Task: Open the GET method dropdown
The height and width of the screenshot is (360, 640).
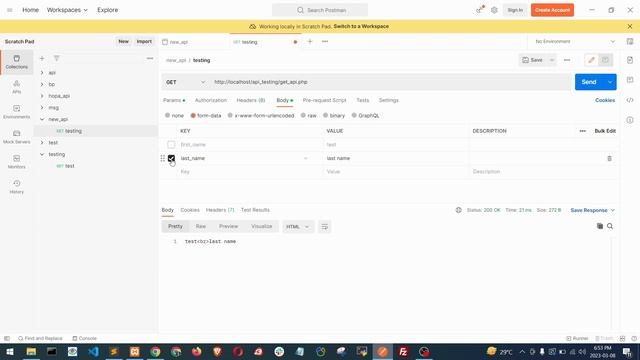Action: click(185, 82)
